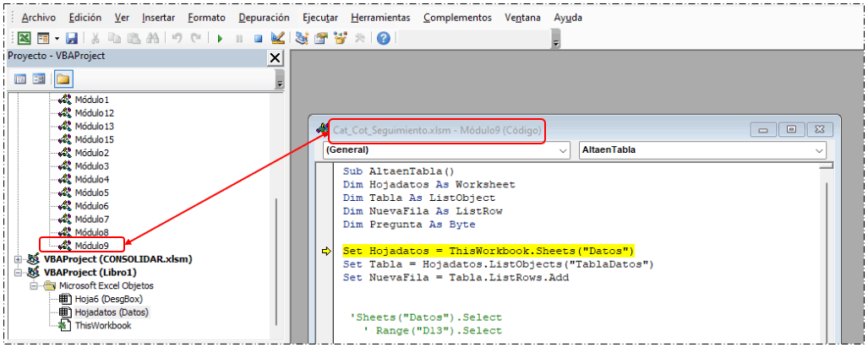Close the Proyecto - VBAProject panel
The height and width of the screenshot is (347, 868).
point(275,58)
